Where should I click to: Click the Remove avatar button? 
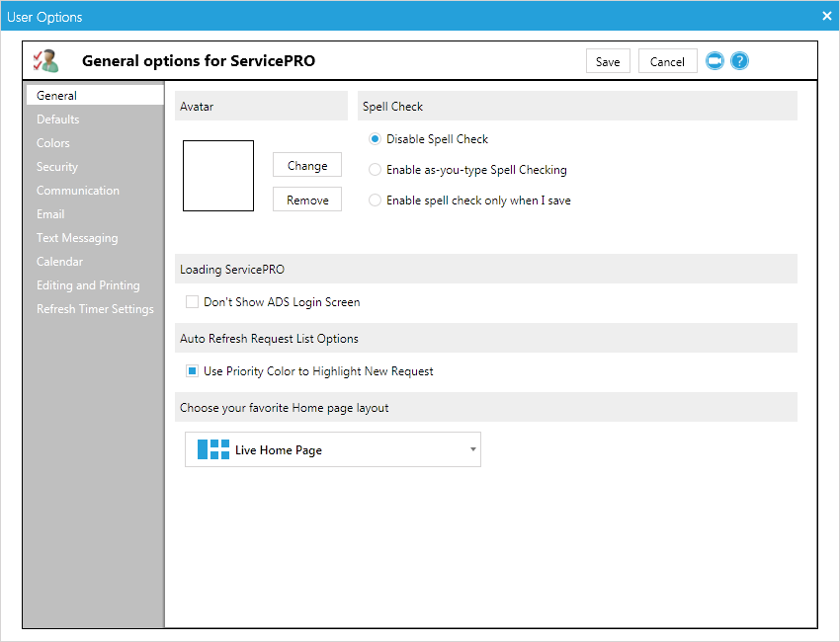307,200
